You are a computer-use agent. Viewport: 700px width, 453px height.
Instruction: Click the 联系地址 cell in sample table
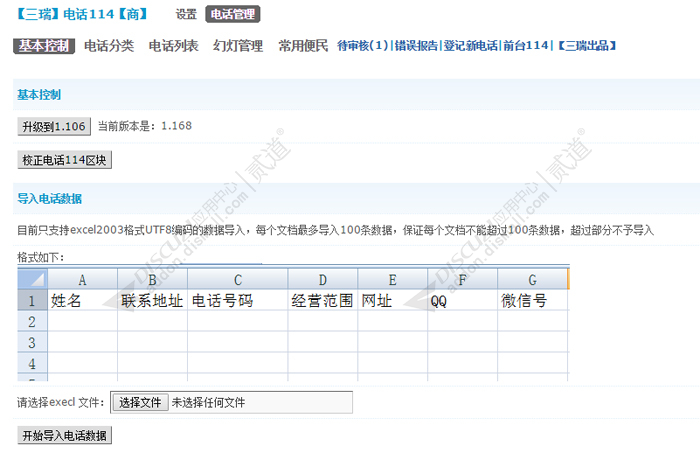pos(152,300)
